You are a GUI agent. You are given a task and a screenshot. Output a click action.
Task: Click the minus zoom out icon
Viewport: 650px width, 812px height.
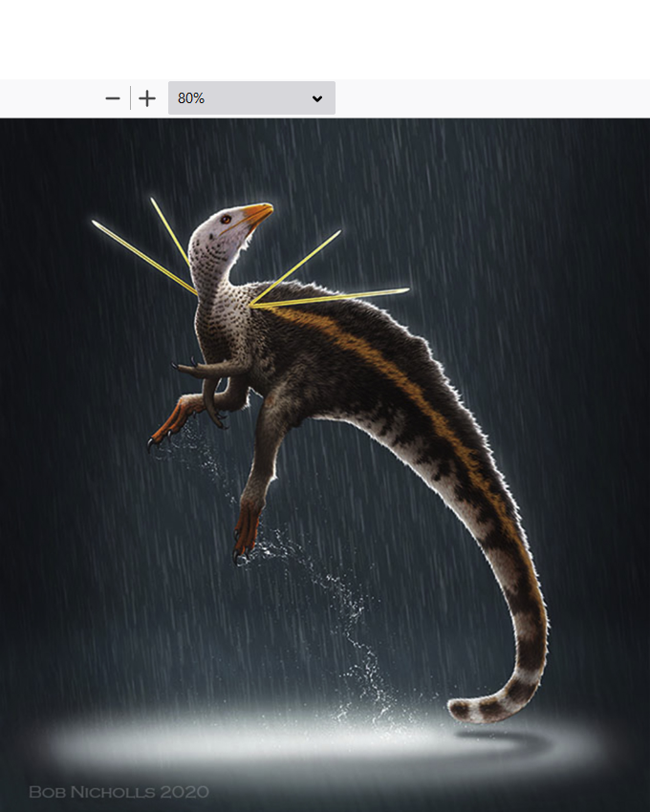tap(113, 98)
